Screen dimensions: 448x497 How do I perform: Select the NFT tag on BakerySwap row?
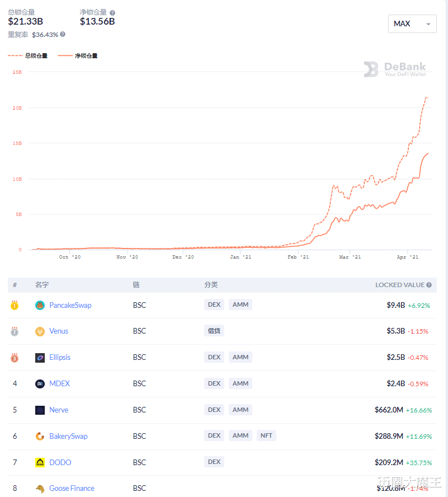(x=266, y=435)
